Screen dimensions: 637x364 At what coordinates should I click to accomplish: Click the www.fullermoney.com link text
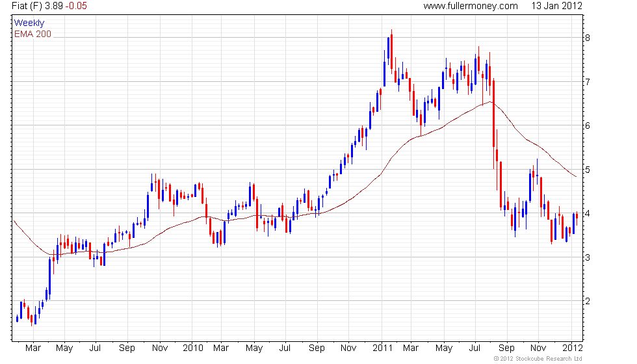(x=471, y=6)
